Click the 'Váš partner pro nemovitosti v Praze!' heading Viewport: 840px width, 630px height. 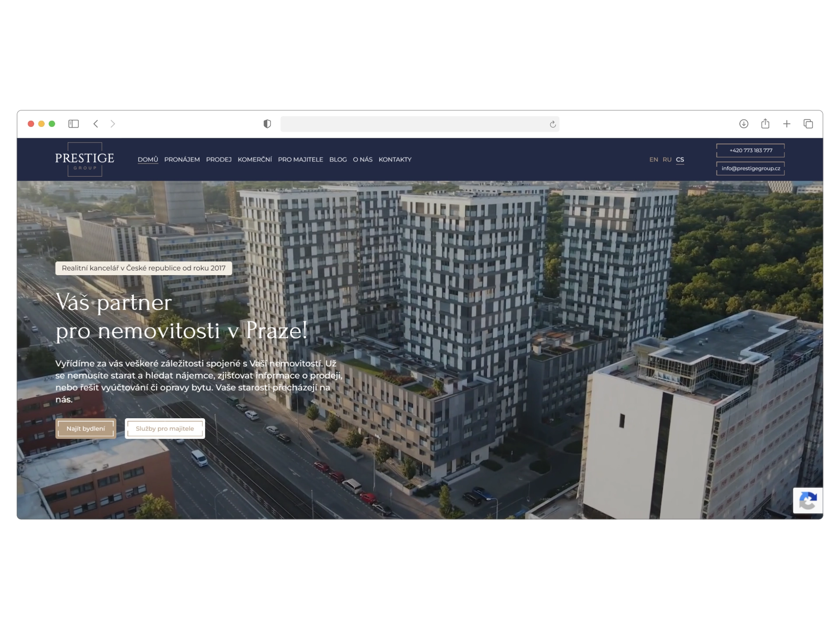click(x=182, y=316)
